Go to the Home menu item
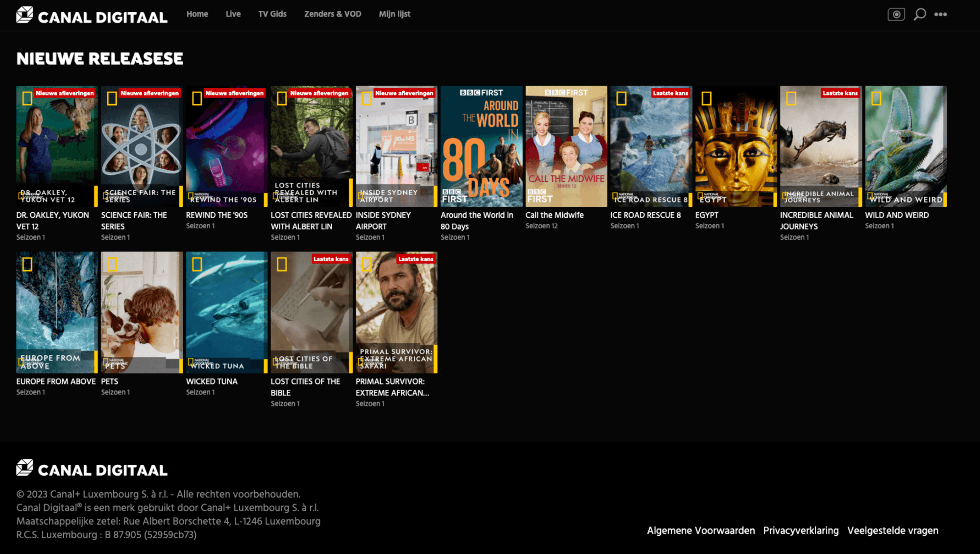The image size is (980, 554). 197,14
